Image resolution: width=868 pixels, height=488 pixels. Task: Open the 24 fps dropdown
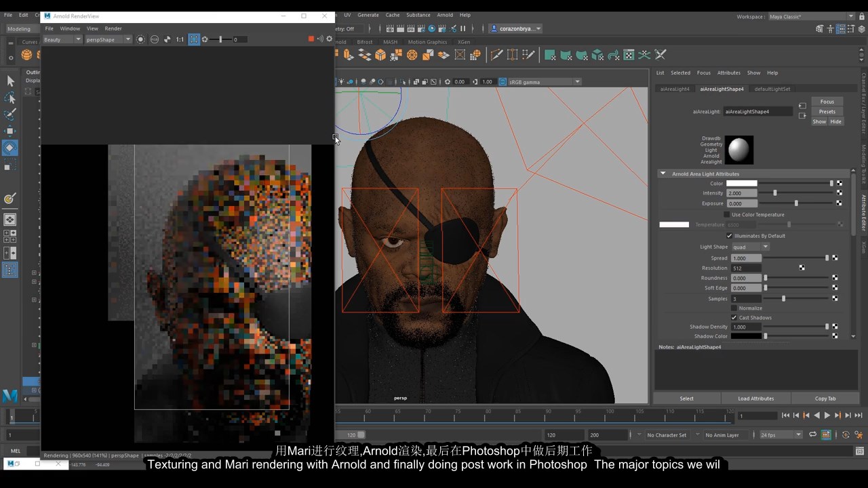point(781,434)
